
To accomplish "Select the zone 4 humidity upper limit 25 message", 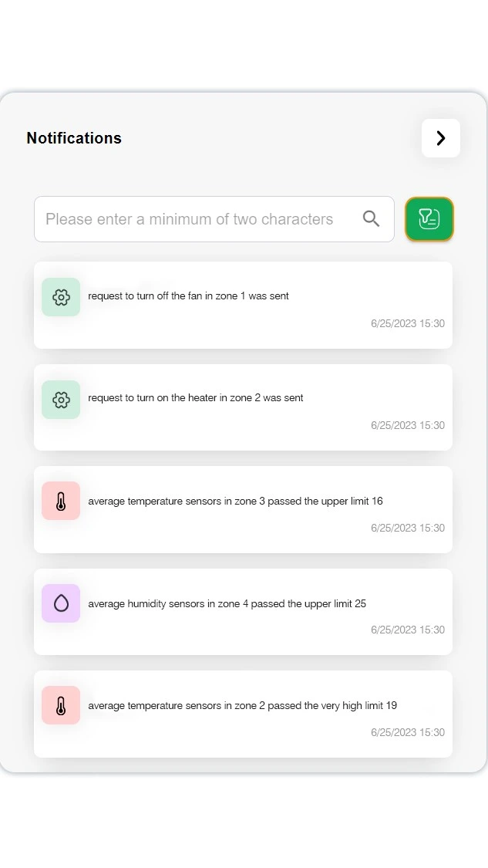I will click(227, 604).
